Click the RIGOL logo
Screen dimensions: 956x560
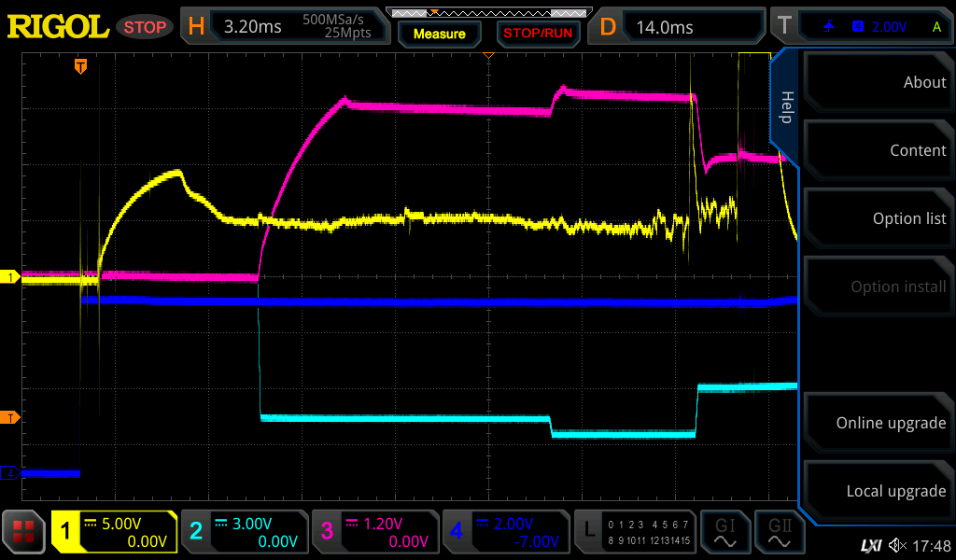[x=58, y=27]
